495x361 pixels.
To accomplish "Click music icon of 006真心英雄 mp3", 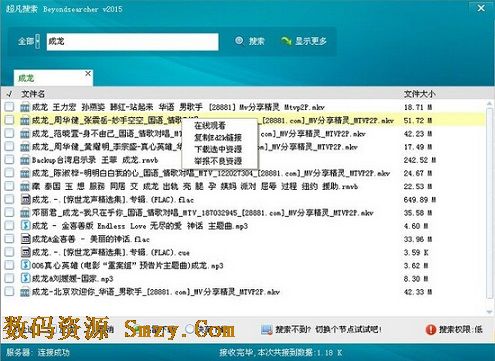I will click(25, 265).
